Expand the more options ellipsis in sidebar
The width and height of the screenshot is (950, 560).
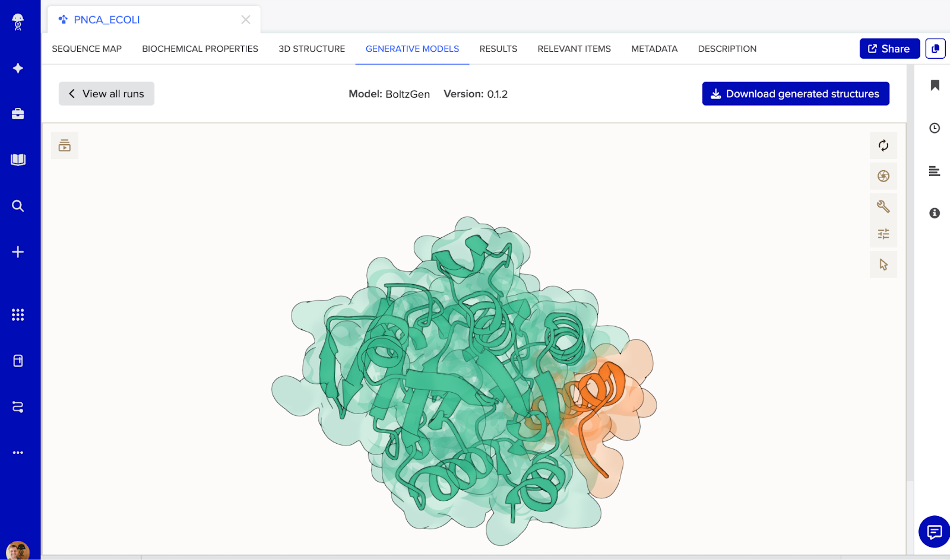(x=18, y=453)
